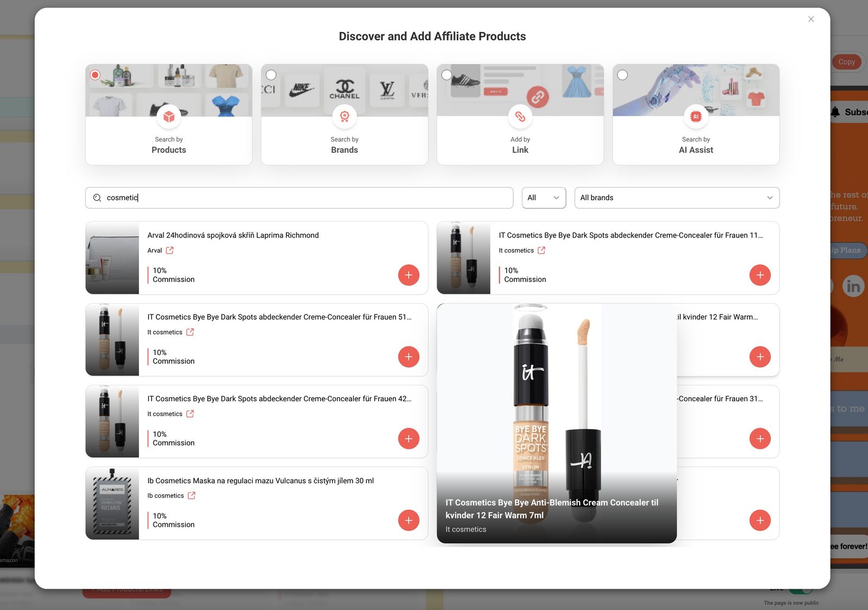Select the Search by AI Assist radio button
868x610 pixels.
pyautogui.click(x=623, y=75)
